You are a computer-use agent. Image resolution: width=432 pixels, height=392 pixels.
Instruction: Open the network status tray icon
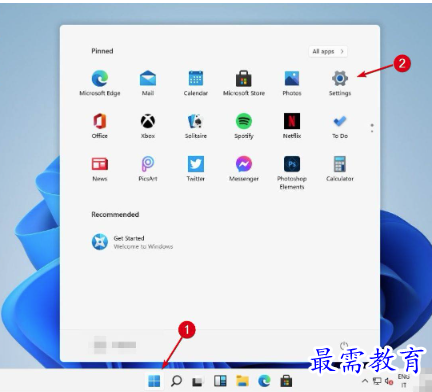(377, 381)
